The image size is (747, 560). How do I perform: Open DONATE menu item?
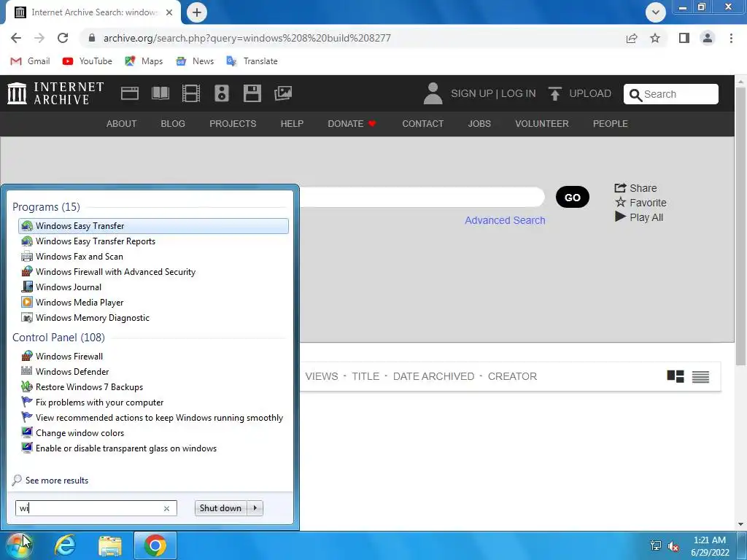[x=352, y=124]
